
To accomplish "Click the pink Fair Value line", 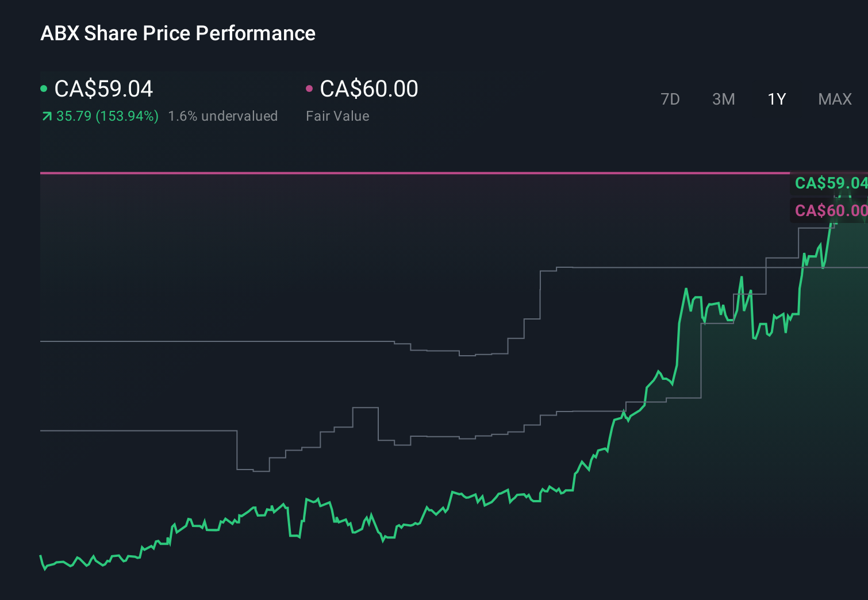I will pos(402,172).
